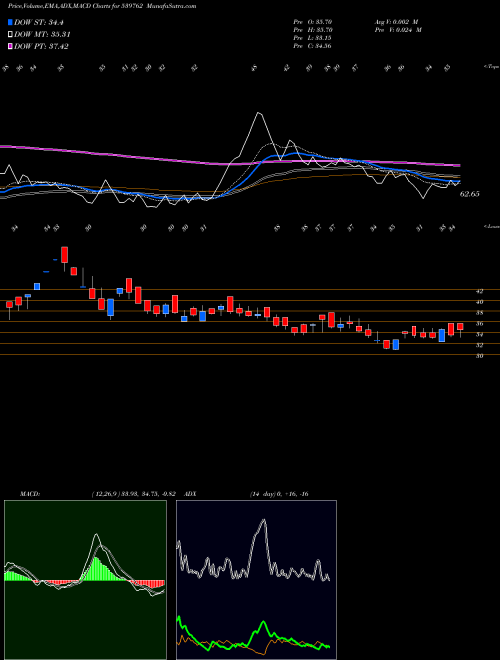
Task: Click the 'Avg V: 0.002 M' volume text
Action: coord(396,22)
